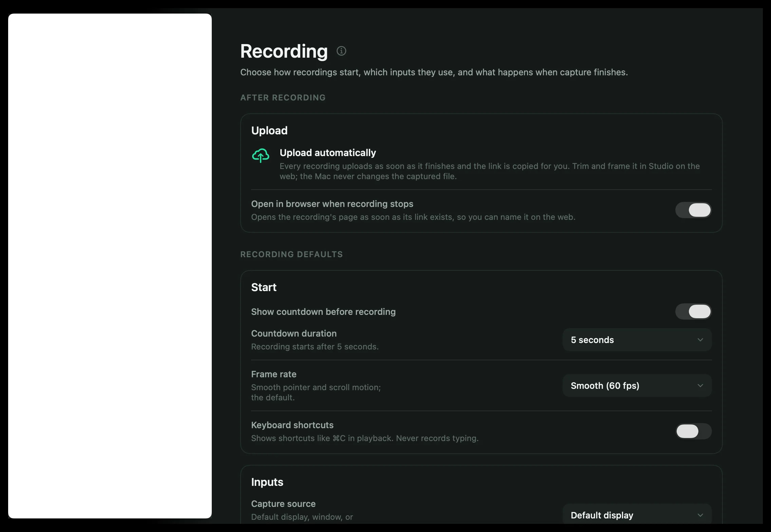The height and width of the screenshot is (532, 771).
Task: Enable the Keyboard shortcuts switch
Action: (693, 431)
